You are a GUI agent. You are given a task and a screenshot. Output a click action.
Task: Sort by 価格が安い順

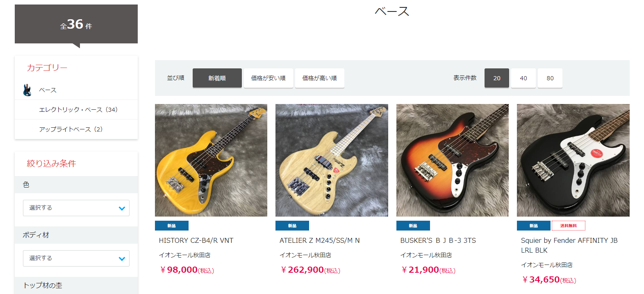point(269,78)
